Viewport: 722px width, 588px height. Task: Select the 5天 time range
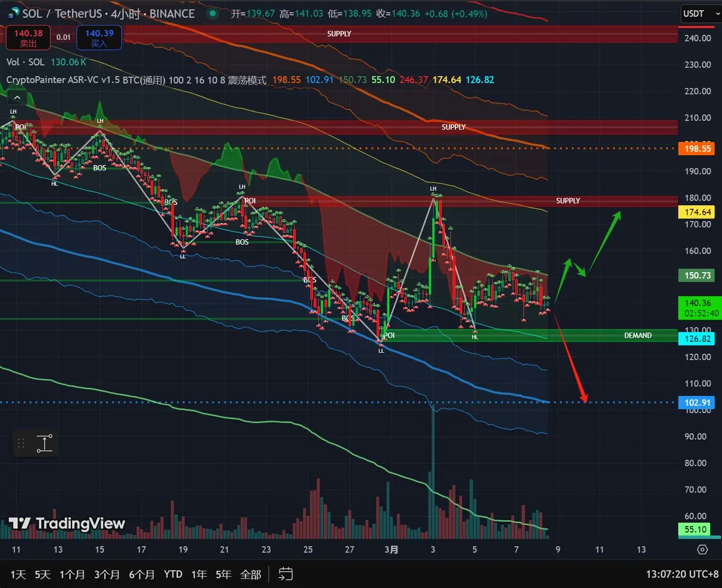tap(44, 574)
